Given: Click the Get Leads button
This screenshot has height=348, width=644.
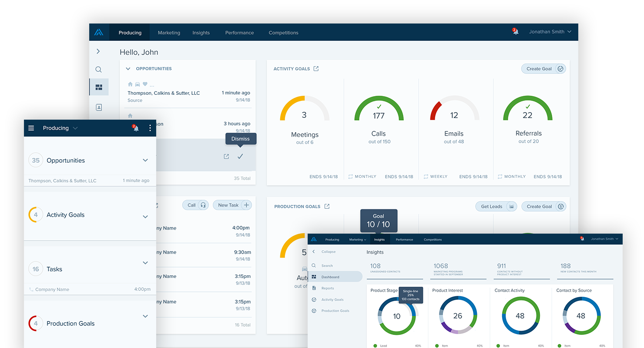Looking at the screenshot, I should [x=496, y=206].
